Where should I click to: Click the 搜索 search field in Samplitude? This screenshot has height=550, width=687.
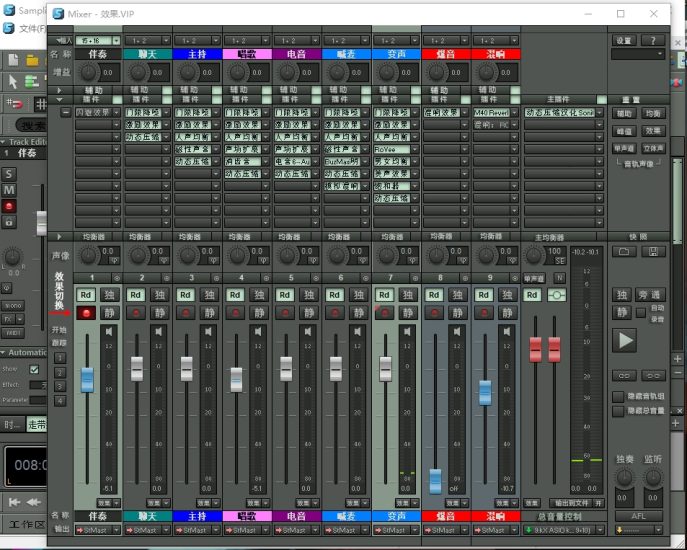[x=31, y=126]
